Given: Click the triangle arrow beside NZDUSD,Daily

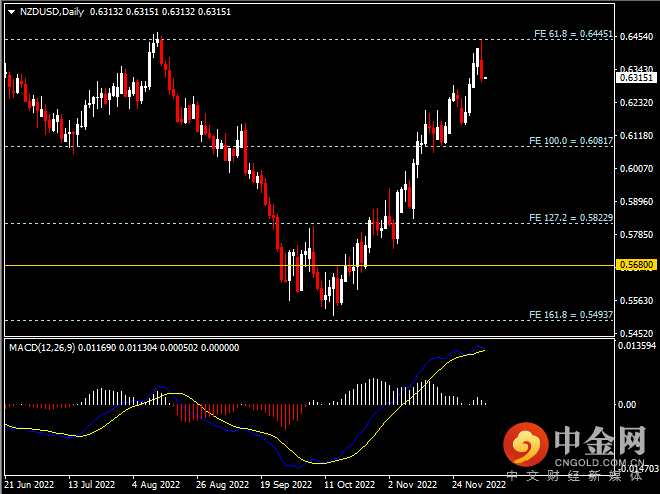Looking at the screenshot, I should [x=10, y=11].
